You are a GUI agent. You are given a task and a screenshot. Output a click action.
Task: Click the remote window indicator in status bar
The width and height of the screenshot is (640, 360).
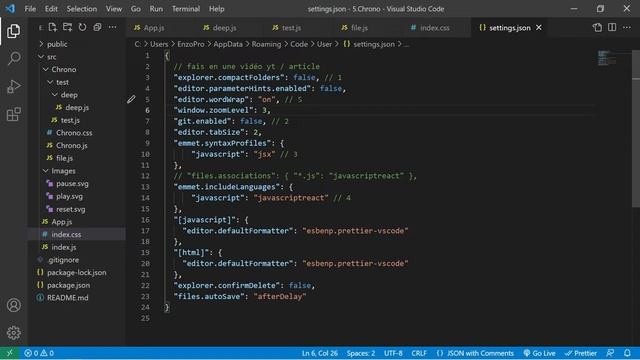point(9,353)
